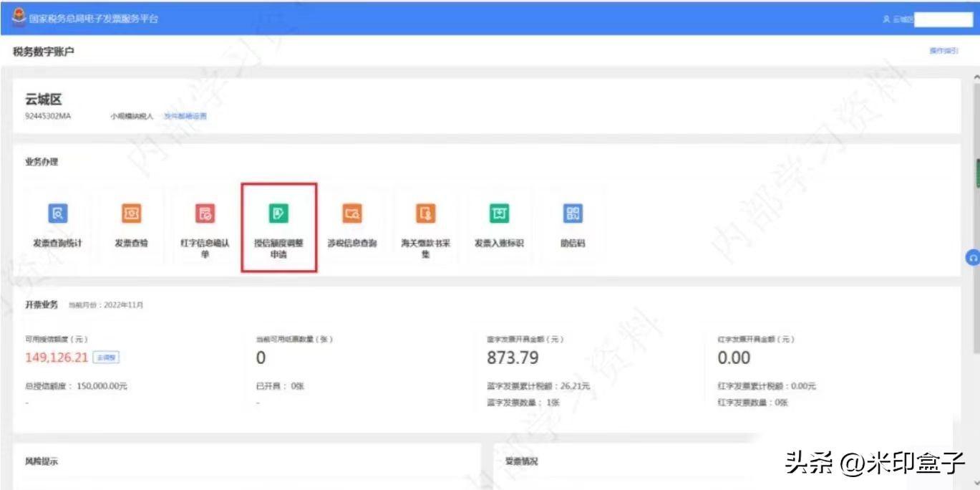
Task: Click the 去调整 button beside credit amount
Action: (x=106, y=357)
